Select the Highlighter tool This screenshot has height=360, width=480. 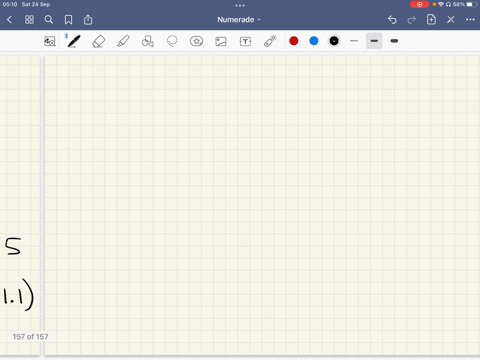click(x=123, y=41)
